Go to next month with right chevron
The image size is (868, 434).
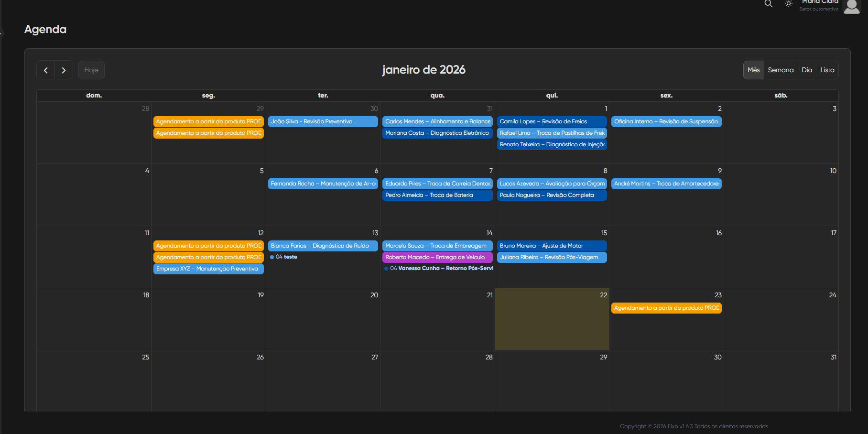point(64,70)
